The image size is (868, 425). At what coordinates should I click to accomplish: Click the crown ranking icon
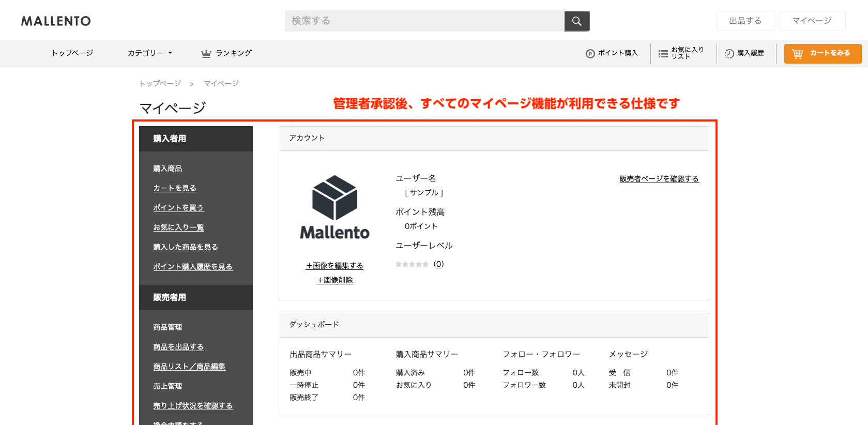pos(206,53)
